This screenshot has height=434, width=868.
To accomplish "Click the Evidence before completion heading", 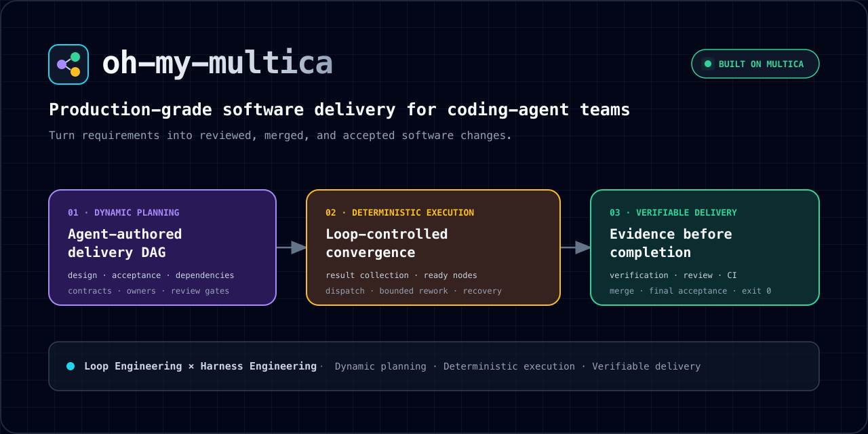I will (x=671, y=243).
